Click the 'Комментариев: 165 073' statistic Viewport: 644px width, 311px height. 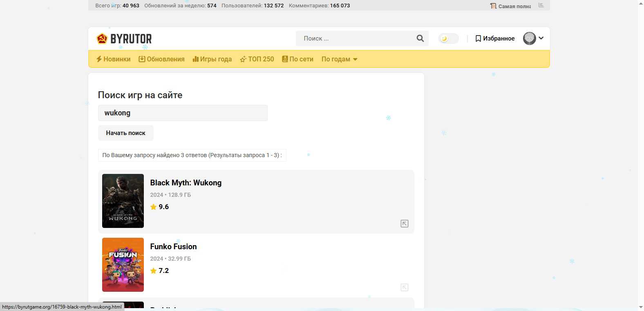point(319,6)
